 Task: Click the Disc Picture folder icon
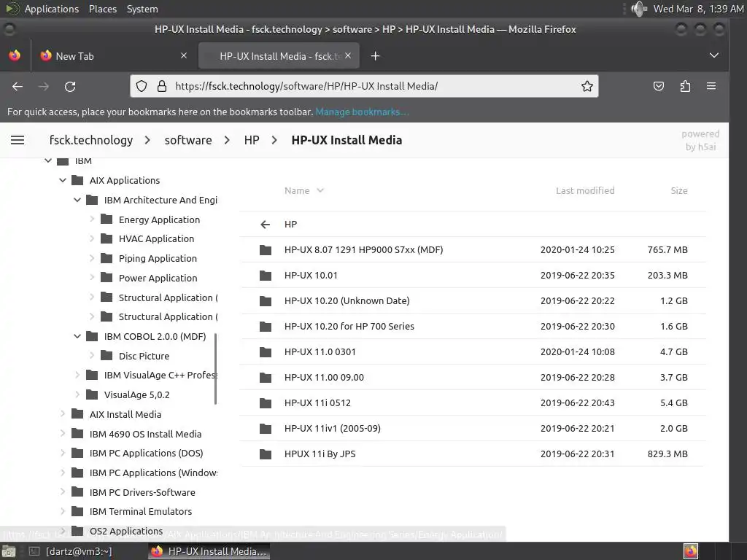point(107,355)
